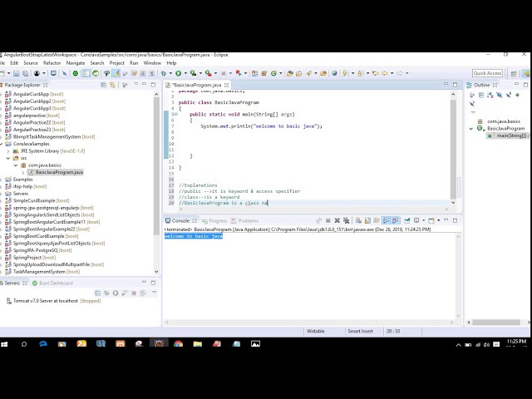Toggle Word Wrap in the Console toolbar

click(377, 220)
